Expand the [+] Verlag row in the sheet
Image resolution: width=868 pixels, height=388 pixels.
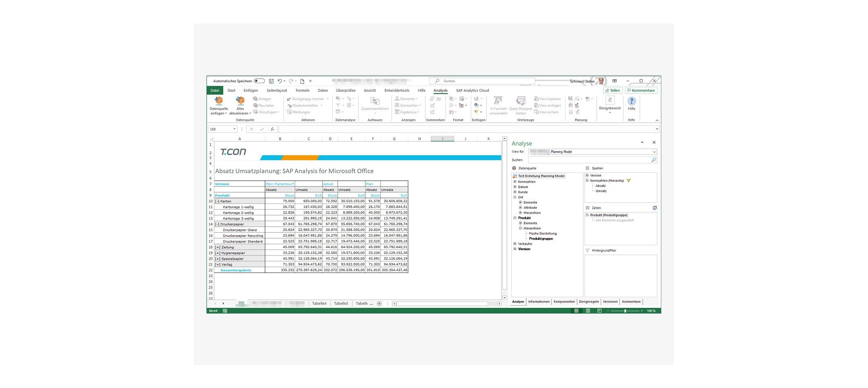pyautogui.click(x=217, y=264)
